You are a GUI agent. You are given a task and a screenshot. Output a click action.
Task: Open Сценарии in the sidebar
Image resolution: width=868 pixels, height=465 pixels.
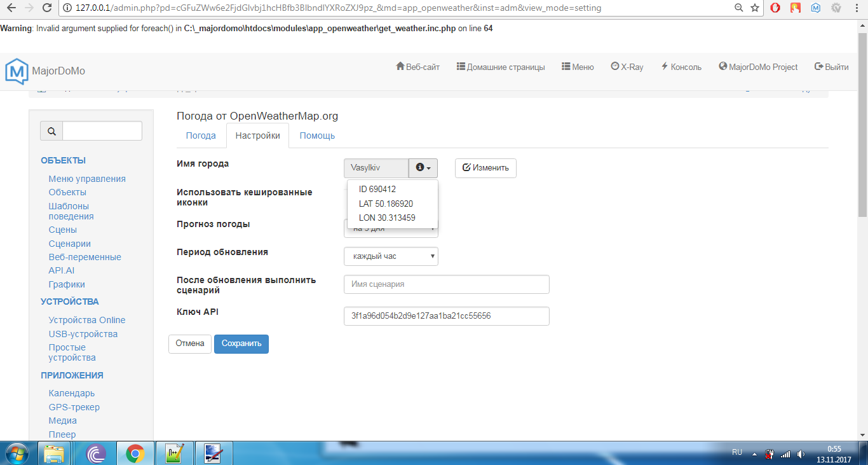[x=69, y=244]
